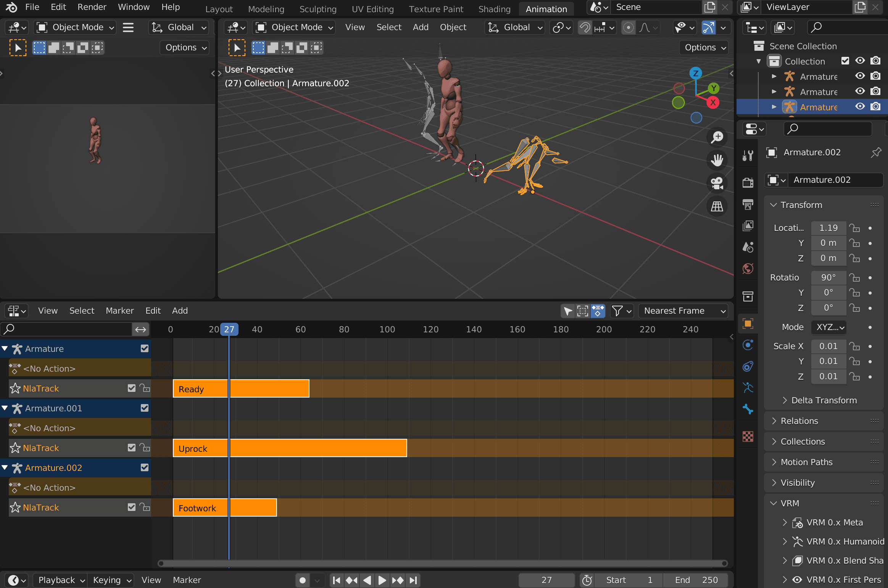This screenshot has height=588, width=888.
Task: Open rotation Mode XYZ dropdown
Action: pos(829,327)
